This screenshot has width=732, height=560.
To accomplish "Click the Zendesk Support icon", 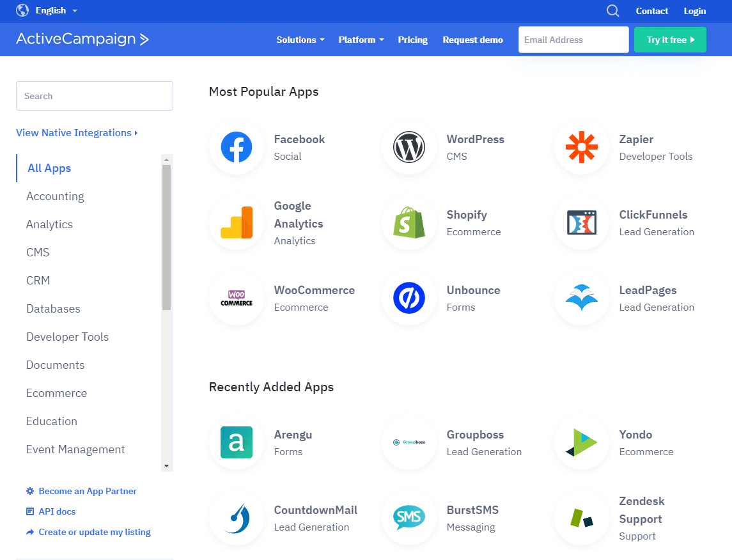I will (582, 518).
